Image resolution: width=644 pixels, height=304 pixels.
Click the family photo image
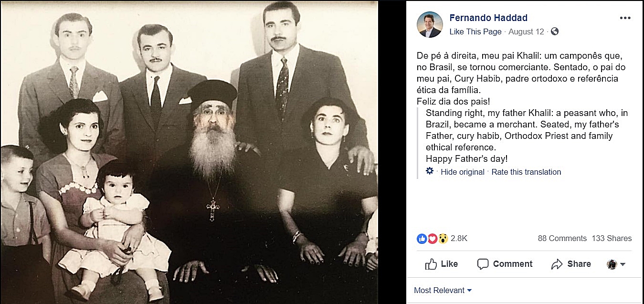(189, 152)
